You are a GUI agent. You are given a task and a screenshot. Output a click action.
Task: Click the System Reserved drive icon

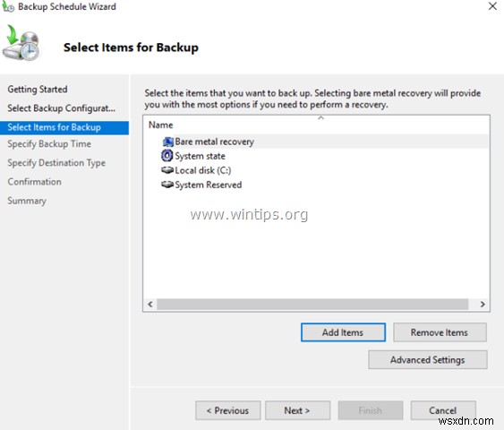[167, 185]
